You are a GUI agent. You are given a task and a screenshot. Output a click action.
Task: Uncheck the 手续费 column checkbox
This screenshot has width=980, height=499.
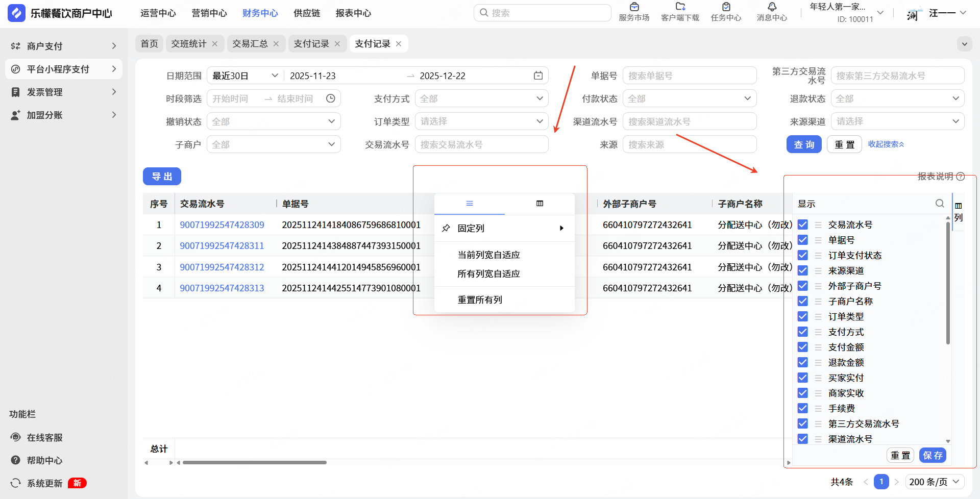coord(803,408)
